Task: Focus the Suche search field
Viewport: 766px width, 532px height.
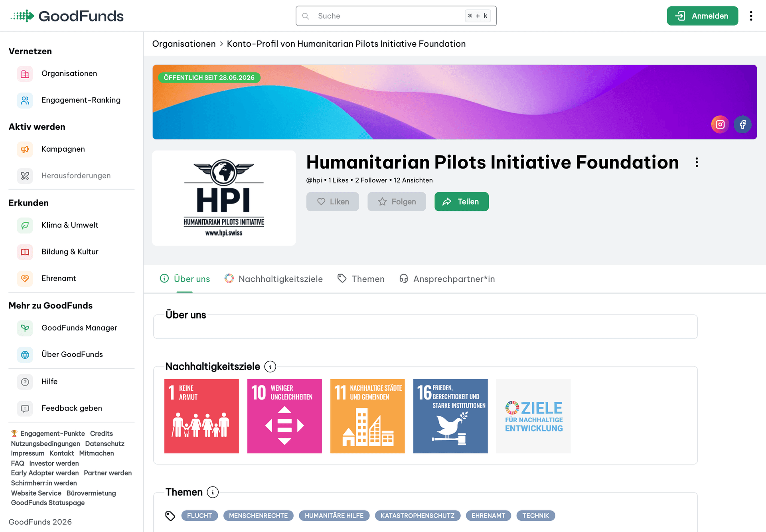Action: (396, 16)
